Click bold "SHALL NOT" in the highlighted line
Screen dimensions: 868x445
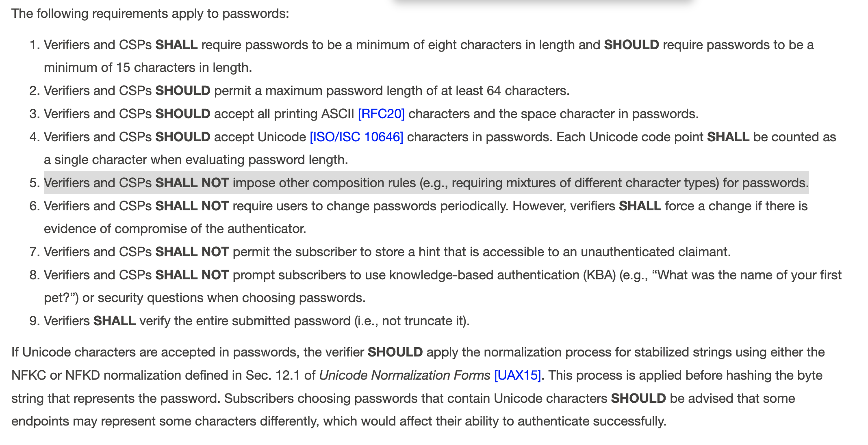[192, 183]
